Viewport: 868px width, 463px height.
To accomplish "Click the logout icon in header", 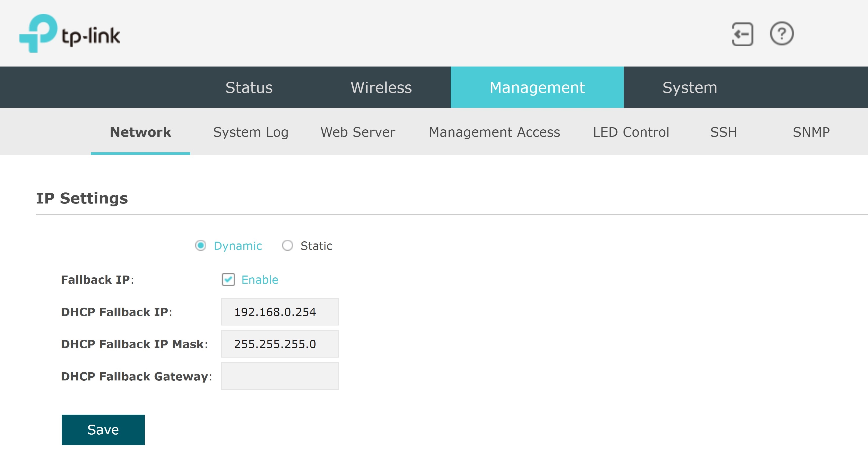I will 742,34.
